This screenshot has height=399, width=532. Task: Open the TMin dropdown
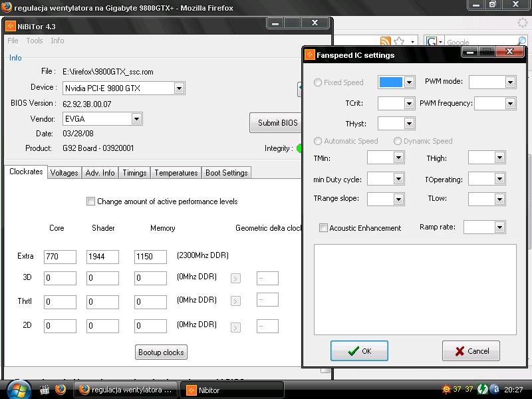pyautogui.click(x=398, y=158)
